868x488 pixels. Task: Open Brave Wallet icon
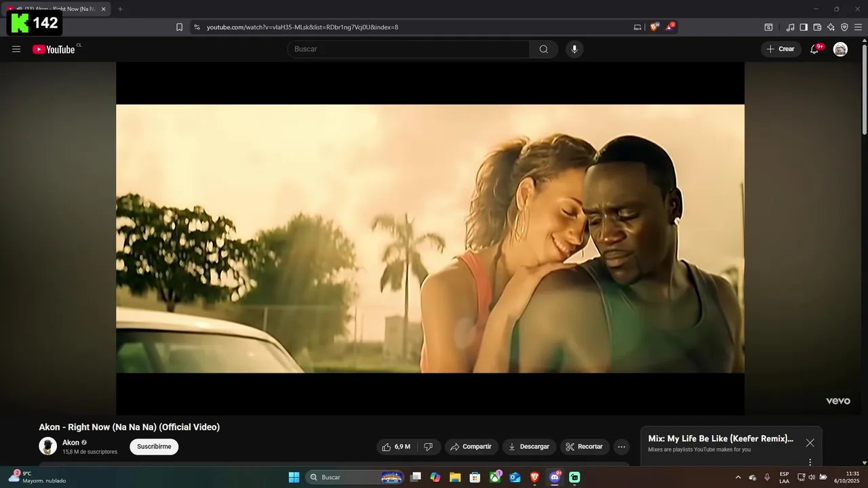(x=817, y=27)
